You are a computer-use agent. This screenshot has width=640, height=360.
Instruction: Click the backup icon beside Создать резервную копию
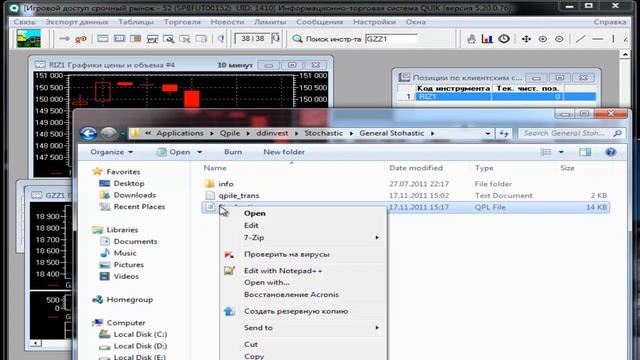pyautogui.click(x=229, y=311)
